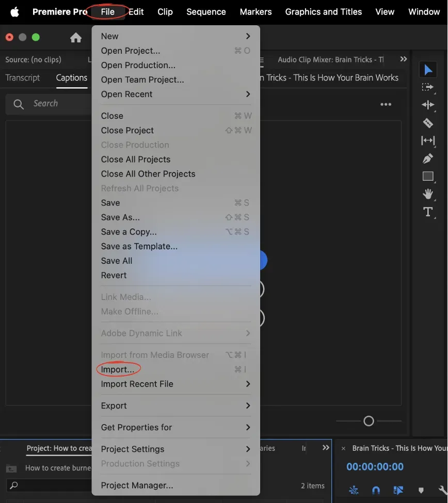The width and height of the screenshot is (448, 503).
Task: Select the Type tool
Action: pos(428,212)
